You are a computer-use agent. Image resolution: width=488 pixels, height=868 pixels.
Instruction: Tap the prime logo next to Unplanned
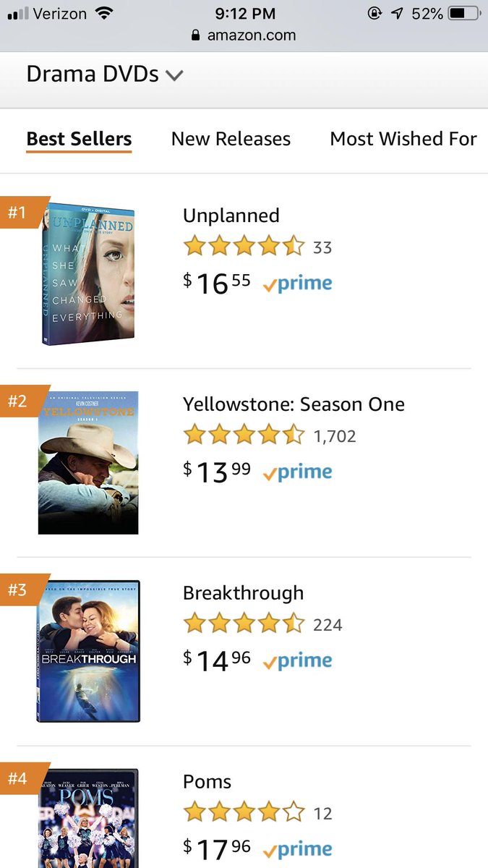(x=297, y=284)
